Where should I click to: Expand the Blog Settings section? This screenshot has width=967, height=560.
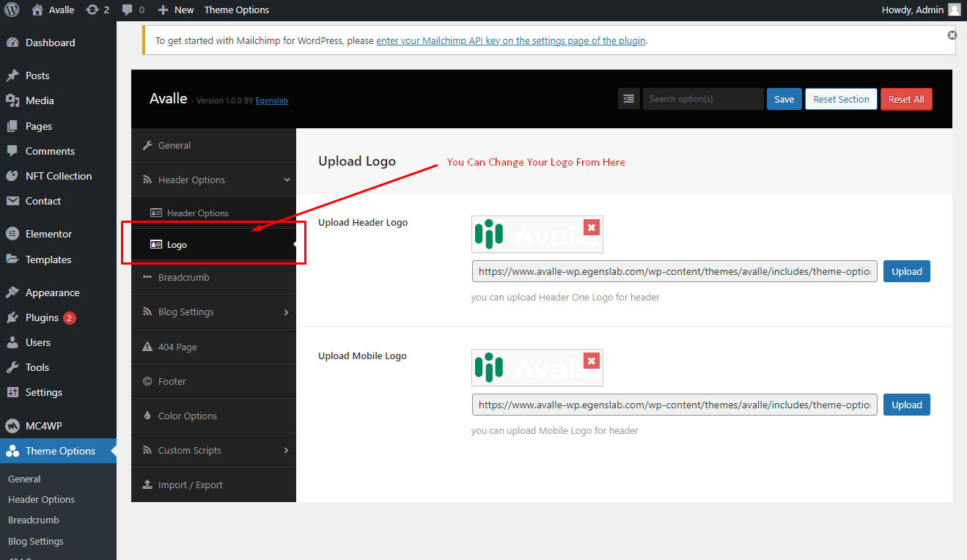pos(213,312)
